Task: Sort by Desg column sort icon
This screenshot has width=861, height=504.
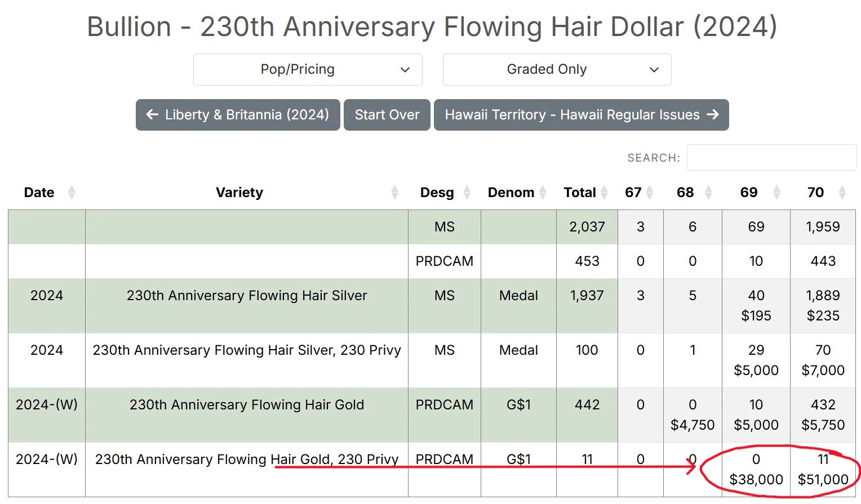Action: click(x=467, y=193)
